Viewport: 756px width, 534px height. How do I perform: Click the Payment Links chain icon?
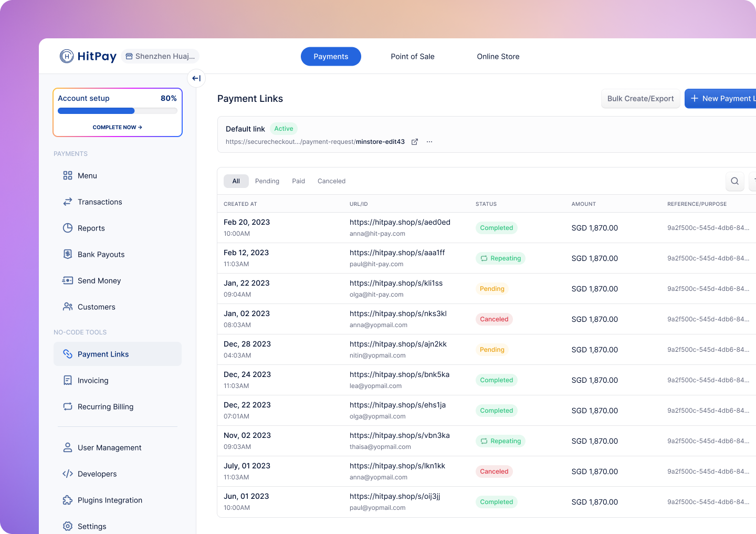[x=68, y=354]
